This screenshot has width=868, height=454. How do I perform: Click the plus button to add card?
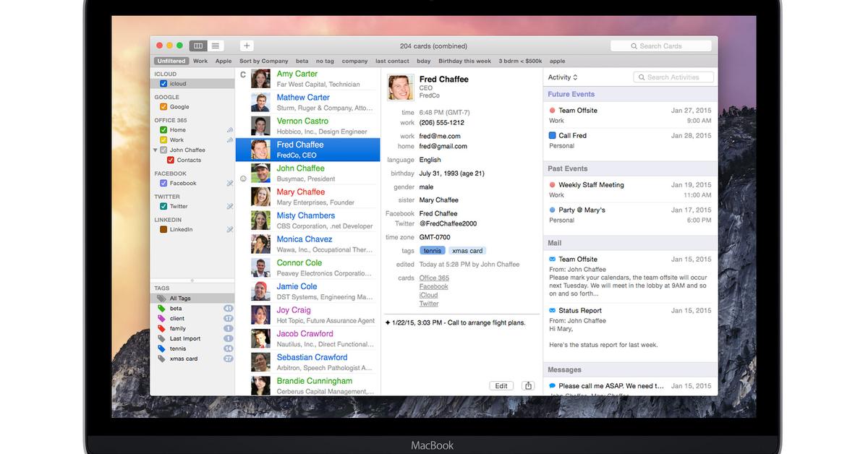tap(247, 46)
